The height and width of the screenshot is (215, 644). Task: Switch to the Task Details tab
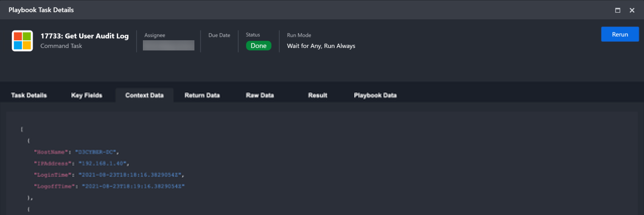pos(29,95)
